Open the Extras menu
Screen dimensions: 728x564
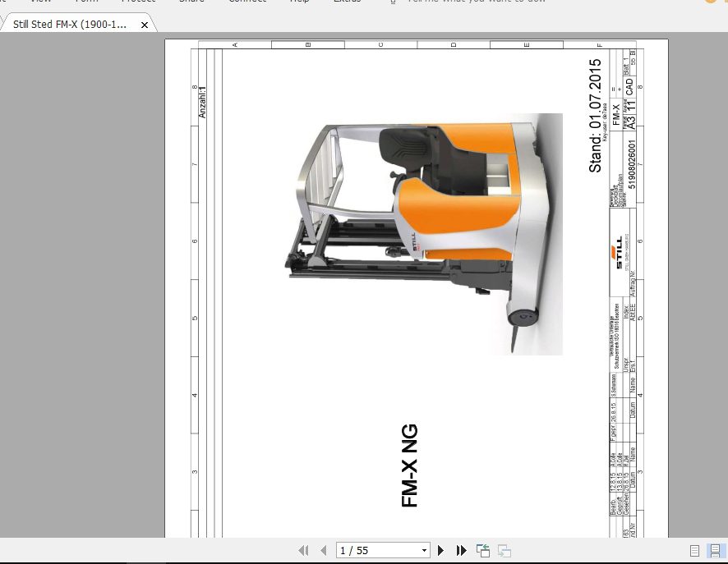tap(346, 2)
